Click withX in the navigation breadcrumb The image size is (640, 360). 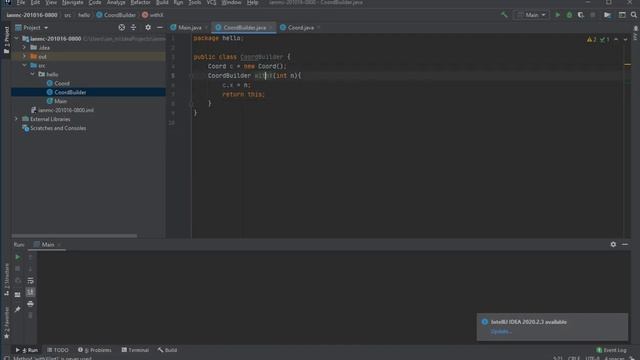pyautogui.click(x=152, y=15)
